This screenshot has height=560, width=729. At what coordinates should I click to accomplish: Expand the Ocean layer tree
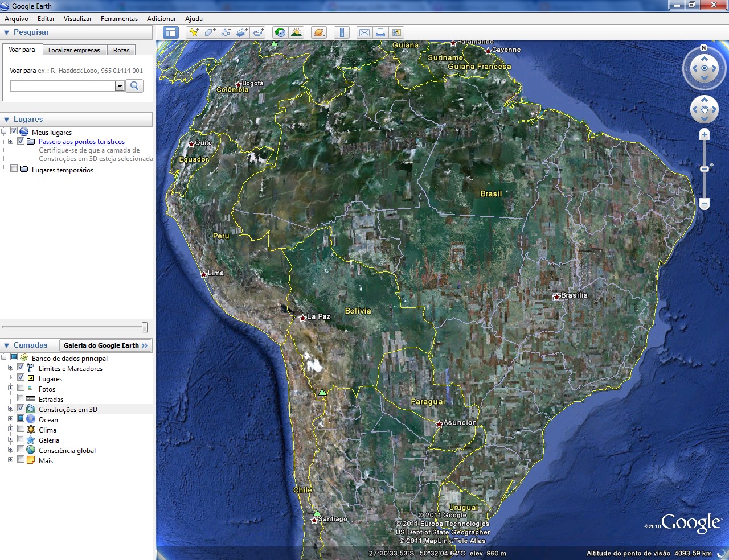[10, 419]
